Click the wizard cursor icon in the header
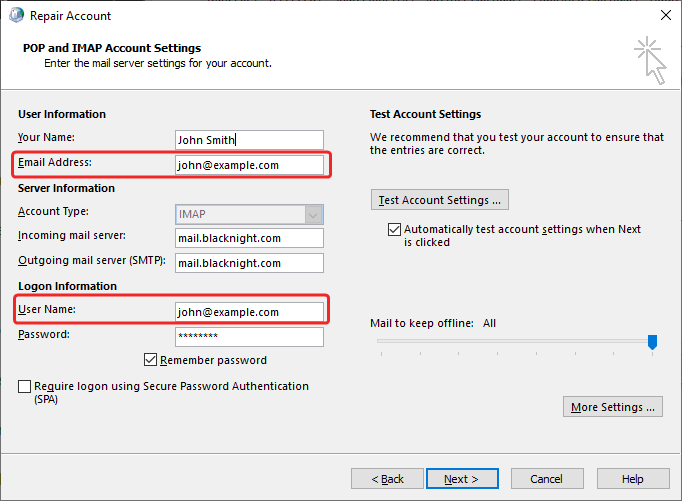The height and width of the screenshot is (501, 682). coord(649,60)
